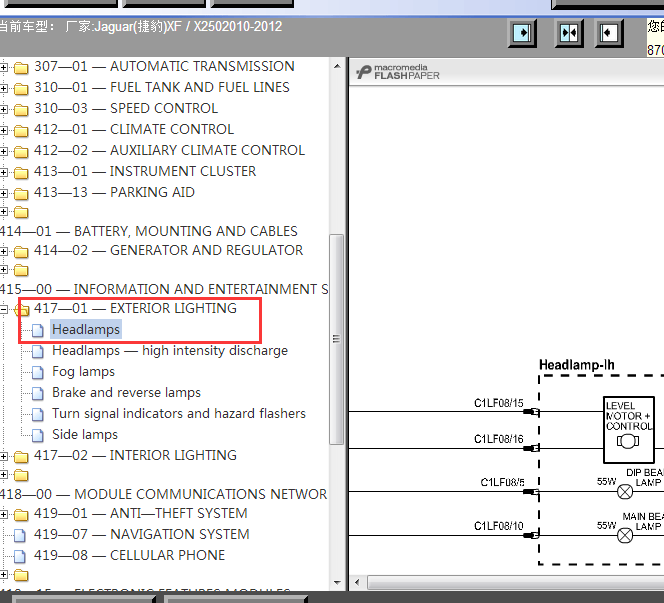Click the LEVEL MOTOR + CONTROL box

(629, 430)
